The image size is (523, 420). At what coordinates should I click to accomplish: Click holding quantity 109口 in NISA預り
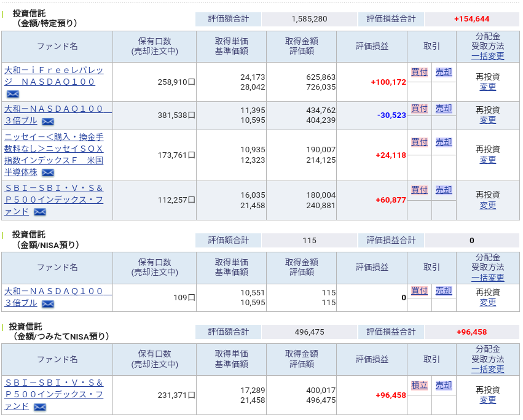(x=184, y=297)
